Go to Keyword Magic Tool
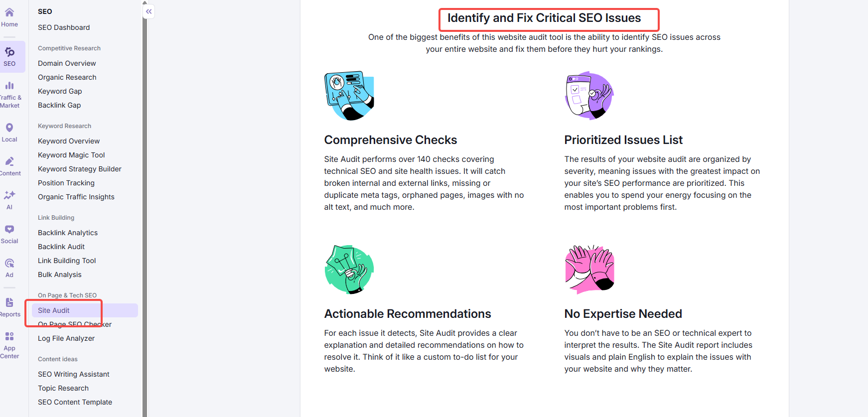868x417 pixels. [71, 155]
